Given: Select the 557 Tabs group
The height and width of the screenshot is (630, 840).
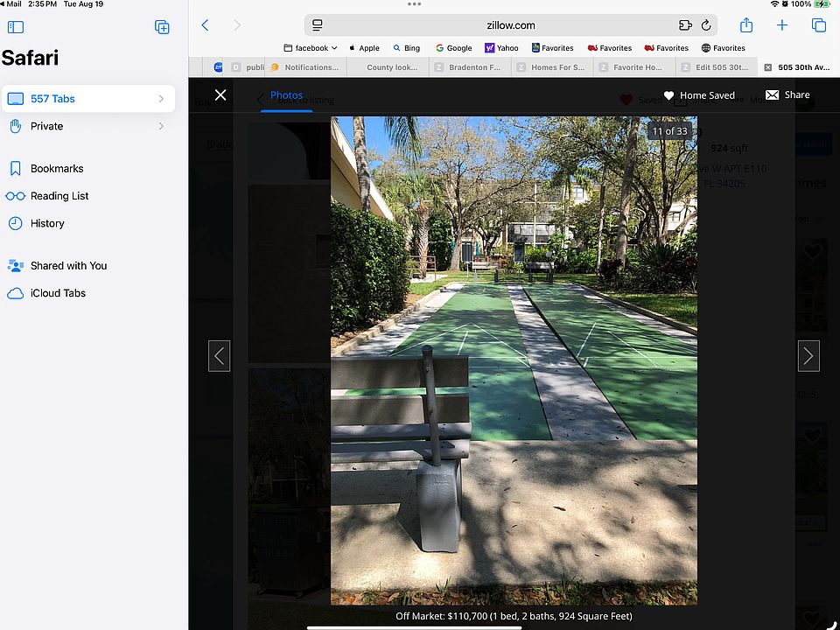Looking at the screenshot, I should pos(88,99).
